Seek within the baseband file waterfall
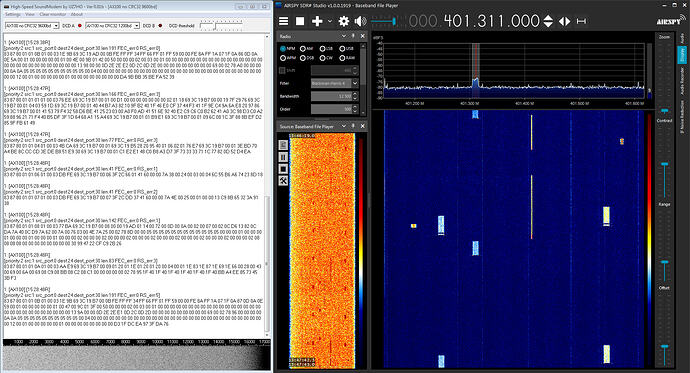The height and width of the screenshot is (373, 690). click(x=322, y=251)
